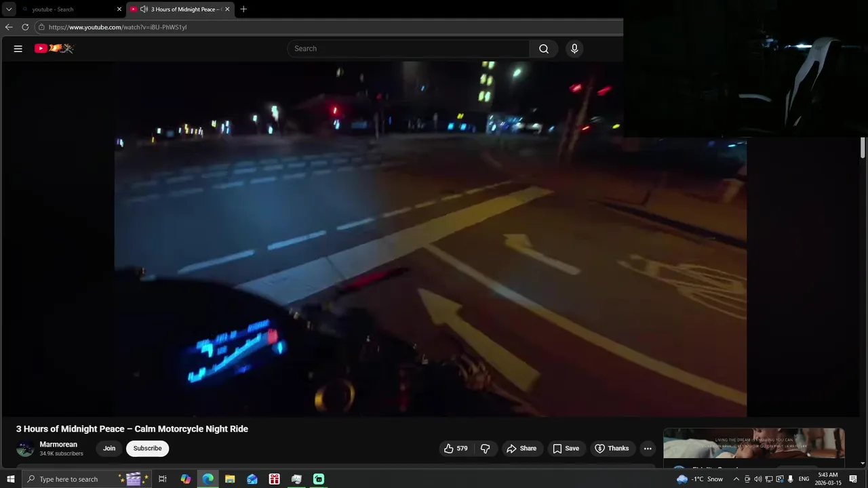Click the video player to pause playback
Image resolution: width=868 pixels, height=488 pixels.
tap(431, 239)
